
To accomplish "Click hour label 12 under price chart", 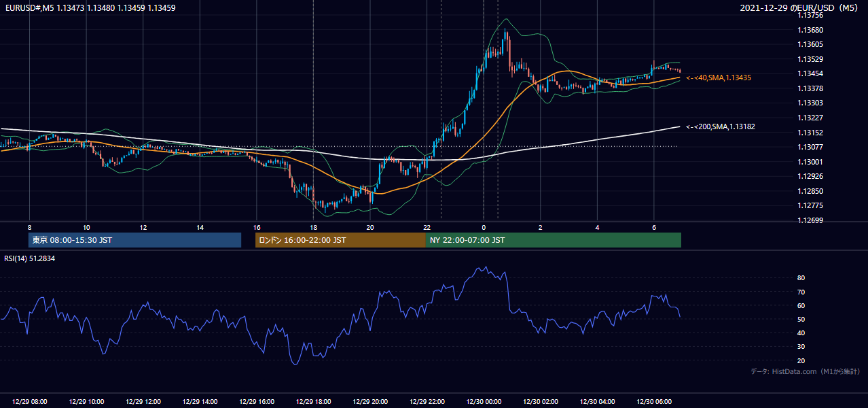I will (x=143, y=227).
